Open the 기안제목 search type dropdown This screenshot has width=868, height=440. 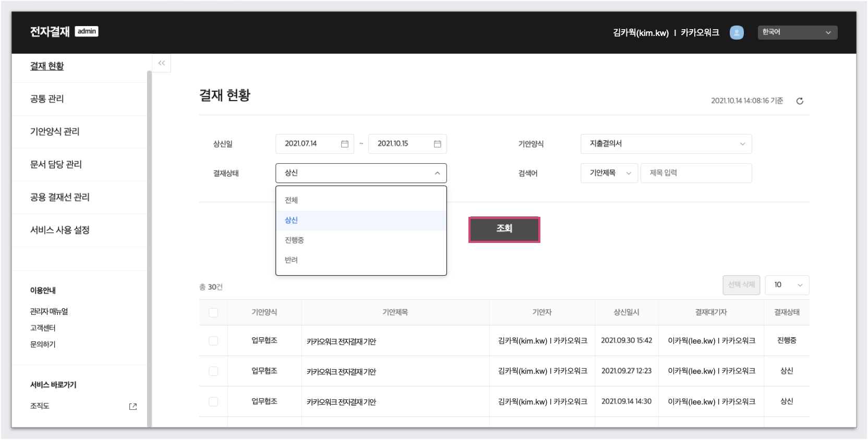coord(609,173)
